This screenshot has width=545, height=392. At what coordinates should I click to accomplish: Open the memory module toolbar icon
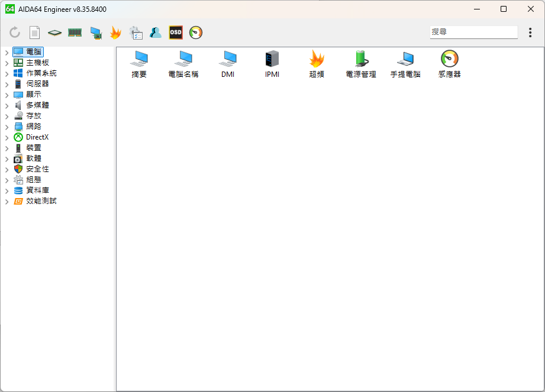(75, 33)
